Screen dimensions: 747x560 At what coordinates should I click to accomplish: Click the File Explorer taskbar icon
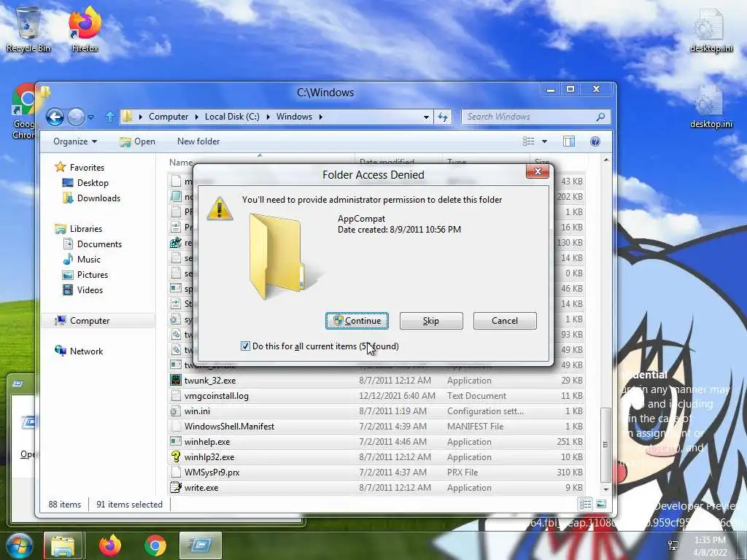[63, 545]
